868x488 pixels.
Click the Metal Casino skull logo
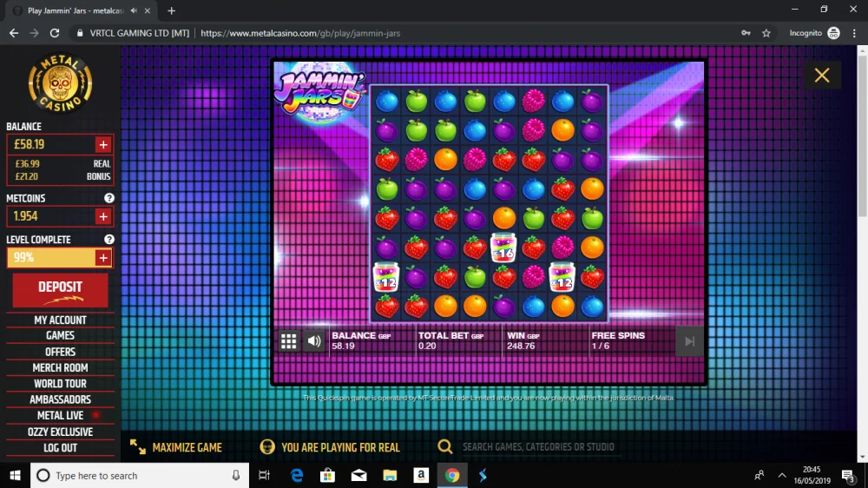pyautogui.click(x=61, y=83)
